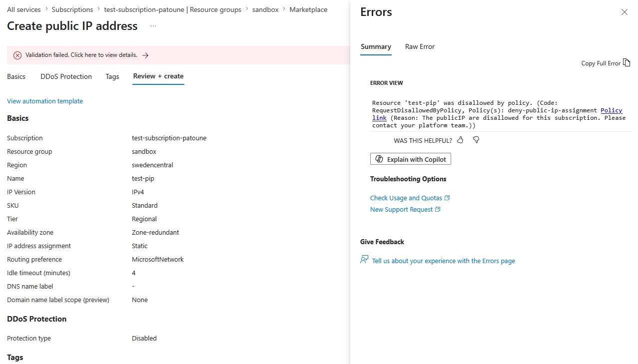Click the Idle timeout value 4

click(134, 273)
